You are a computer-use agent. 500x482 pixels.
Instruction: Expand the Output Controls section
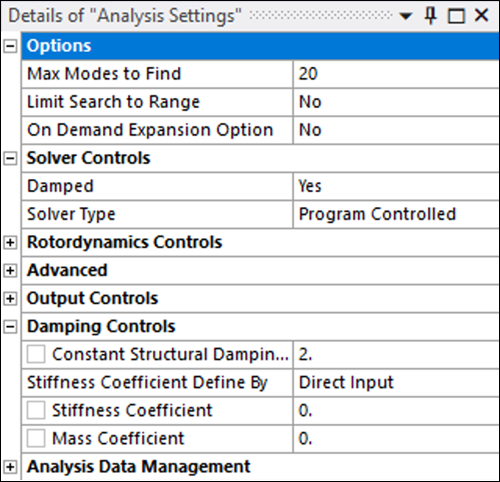pyautogui.click(x=10, y=299)
